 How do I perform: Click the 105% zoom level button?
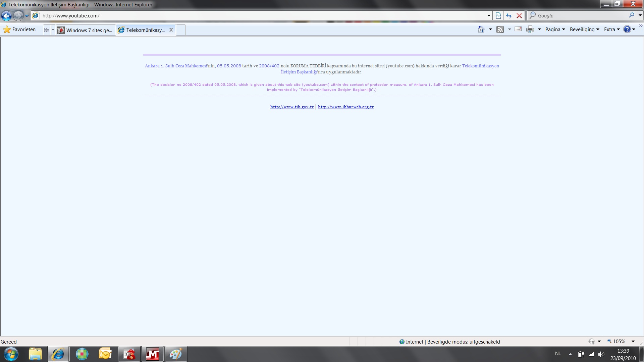click(616, 342)
